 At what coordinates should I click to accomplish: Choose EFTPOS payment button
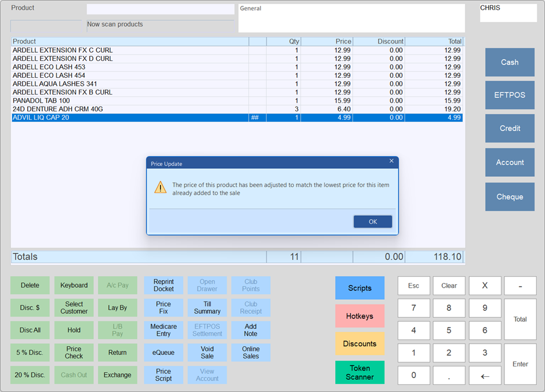(510, 95)
